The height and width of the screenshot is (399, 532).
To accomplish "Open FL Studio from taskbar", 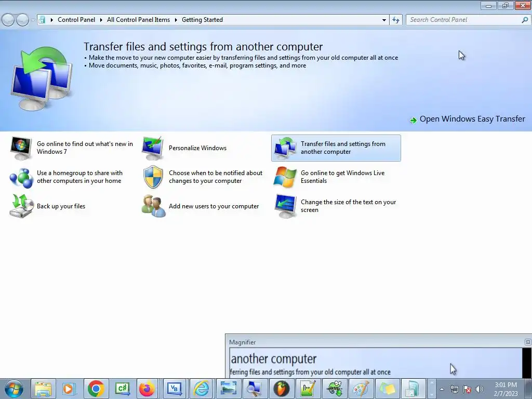I will (281, 389).
